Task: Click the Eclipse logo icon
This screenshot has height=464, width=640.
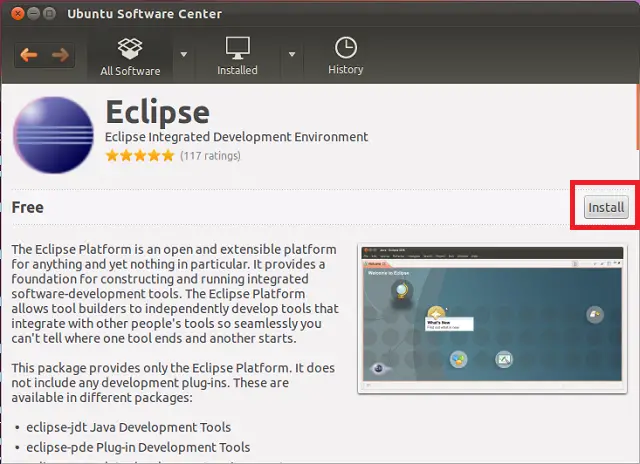Action: tap(53, 135)
